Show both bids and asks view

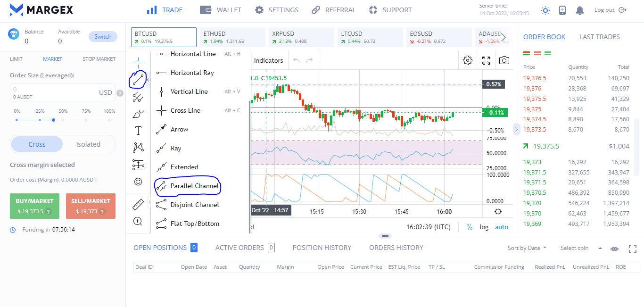pyautogui.click(x=528, y=54)
